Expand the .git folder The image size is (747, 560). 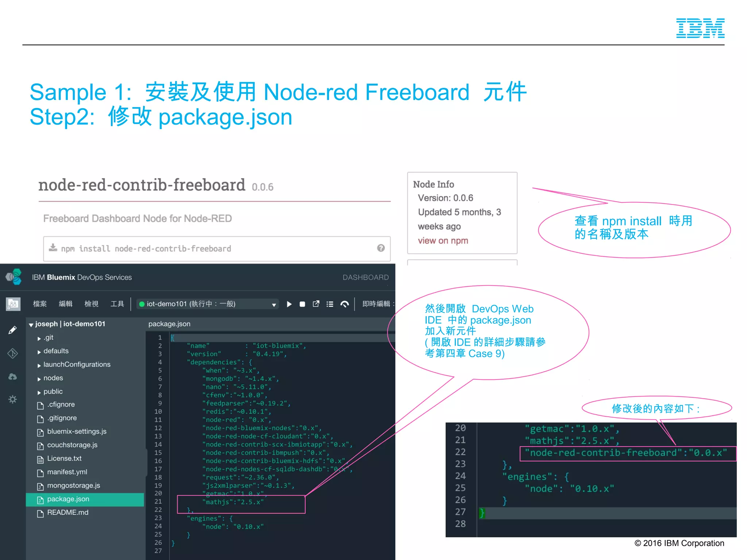39,338
